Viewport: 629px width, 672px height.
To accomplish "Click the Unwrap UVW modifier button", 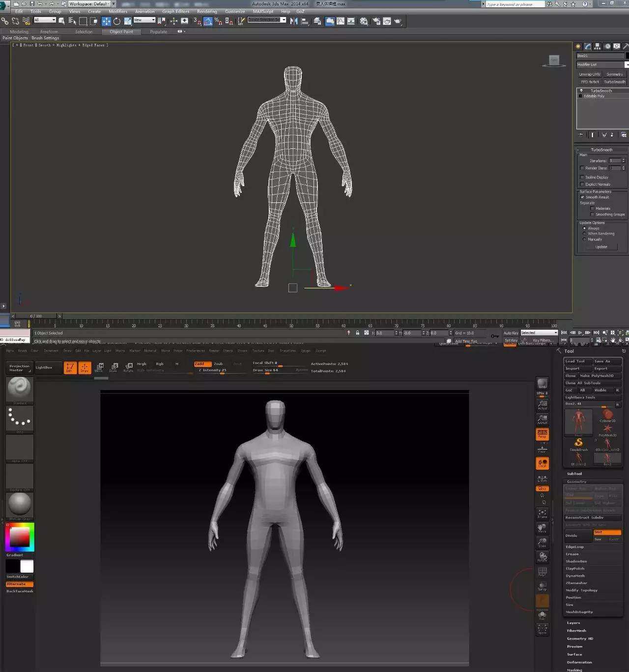I will [x=589, y=74].
